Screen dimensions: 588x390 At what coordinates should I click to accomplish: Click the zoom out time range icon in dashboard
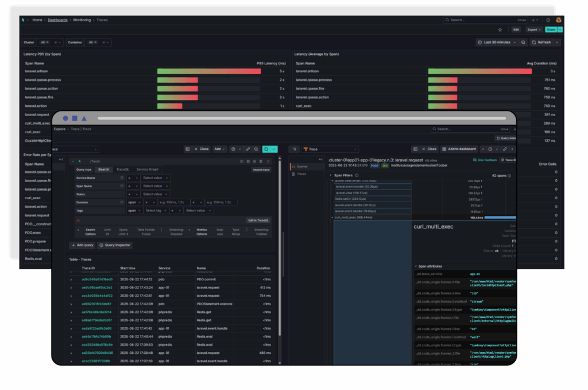(x=523, y=43)
